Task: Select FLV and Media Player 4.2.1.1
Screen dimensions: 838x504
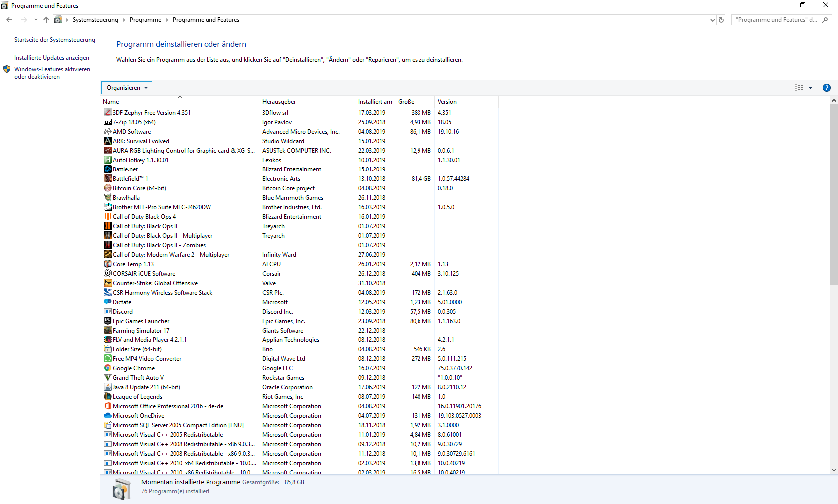Action: (300, 340)
